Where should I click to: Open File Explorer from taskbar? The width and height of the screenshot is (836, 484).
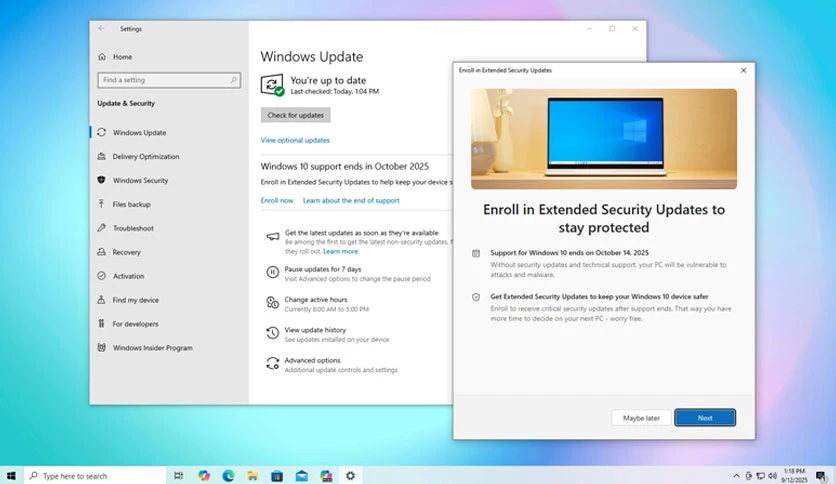[253, 475]
